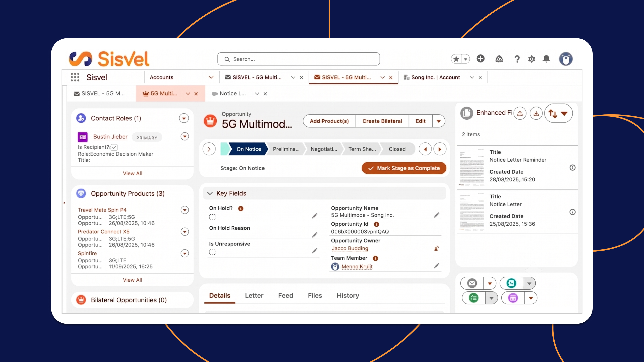Open the Notifications bell

pyautogui.click(x=546, y=59)
